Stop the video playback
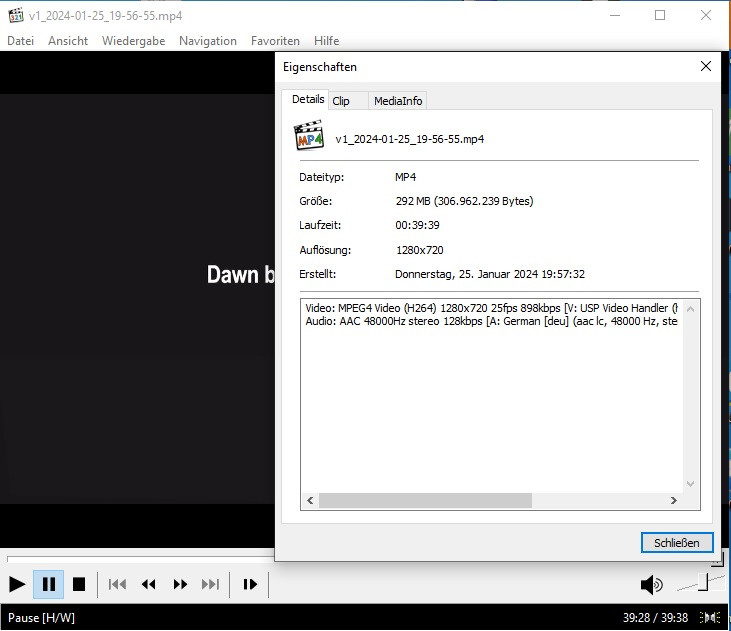This screenshot has height=631, width=731. tap(79, 584)
